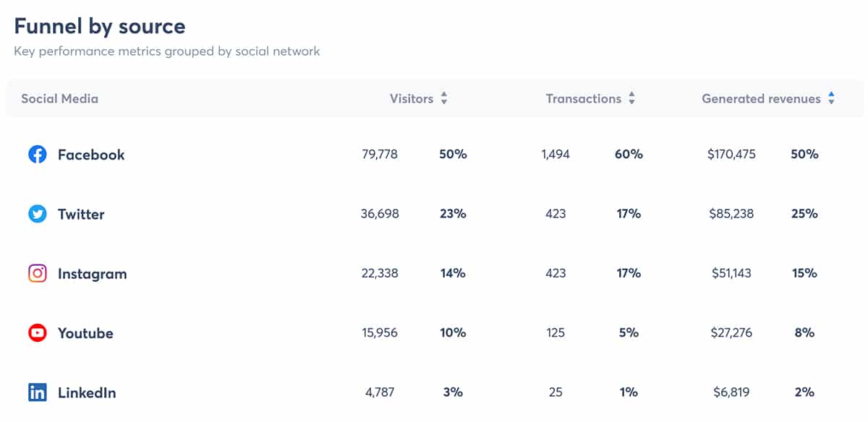Expand sorting options for the Transactions column

point(632,98)
